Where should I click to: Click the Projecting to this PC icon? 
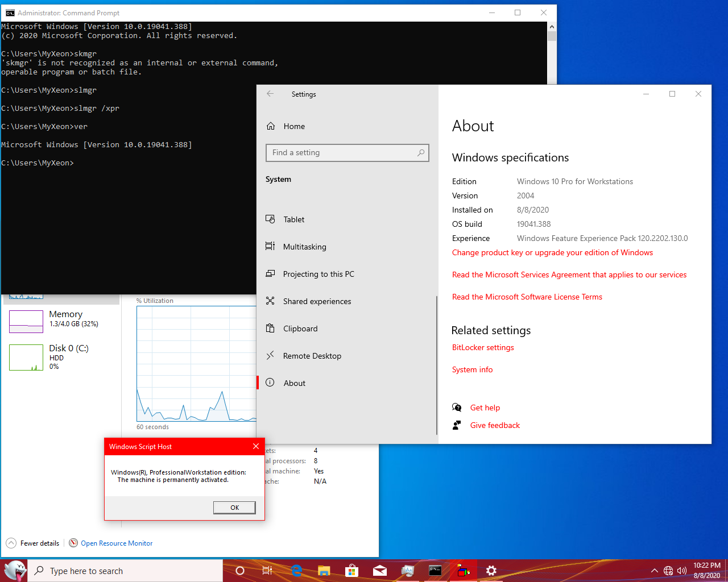coord(270,273)
